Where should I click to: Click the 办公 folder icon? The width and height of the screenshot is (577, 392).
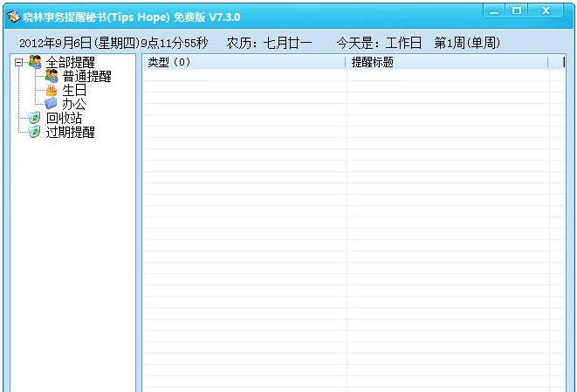pos(52,103)
